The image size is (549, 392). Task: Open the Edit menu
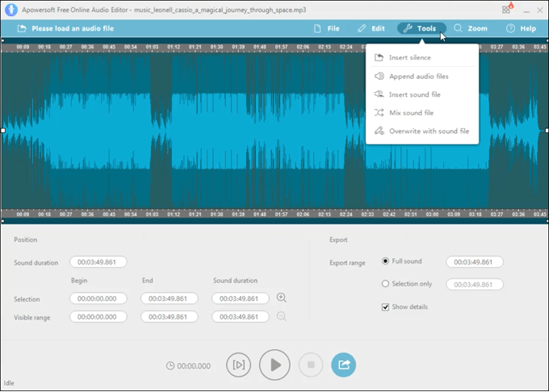pyautogui.click(x=371, y=29)
